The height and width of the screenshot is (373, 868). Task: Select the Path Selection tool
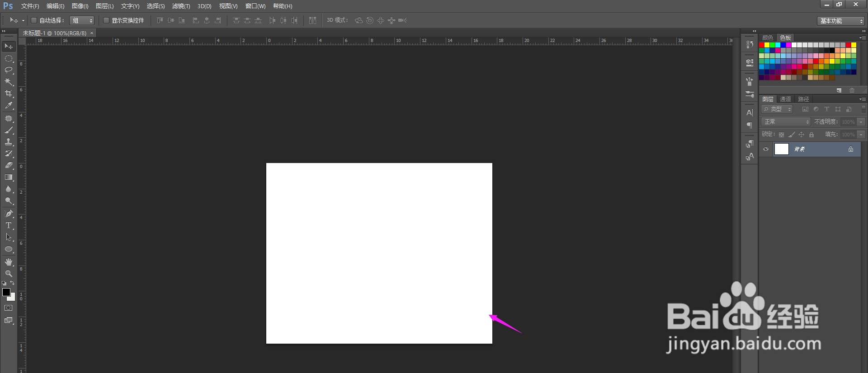click(x=9, y=237)
